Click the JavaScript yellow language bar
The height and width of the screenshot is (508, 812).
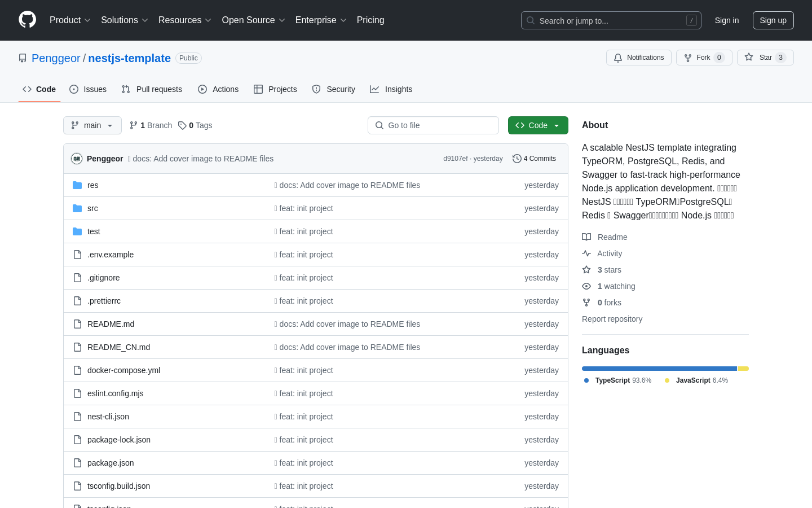click(x=743, y=369)
